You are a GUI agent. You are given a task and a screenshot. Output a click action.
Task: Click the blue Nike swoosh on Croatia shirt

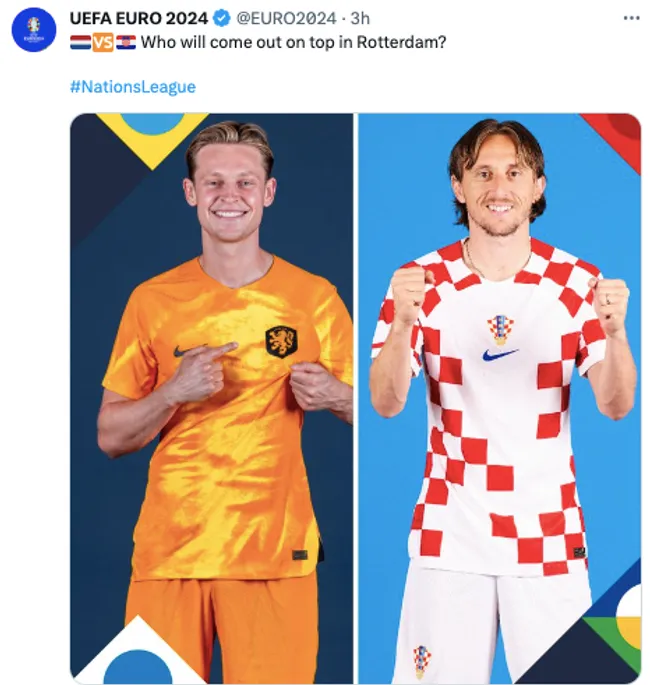(x=500, y=354)
